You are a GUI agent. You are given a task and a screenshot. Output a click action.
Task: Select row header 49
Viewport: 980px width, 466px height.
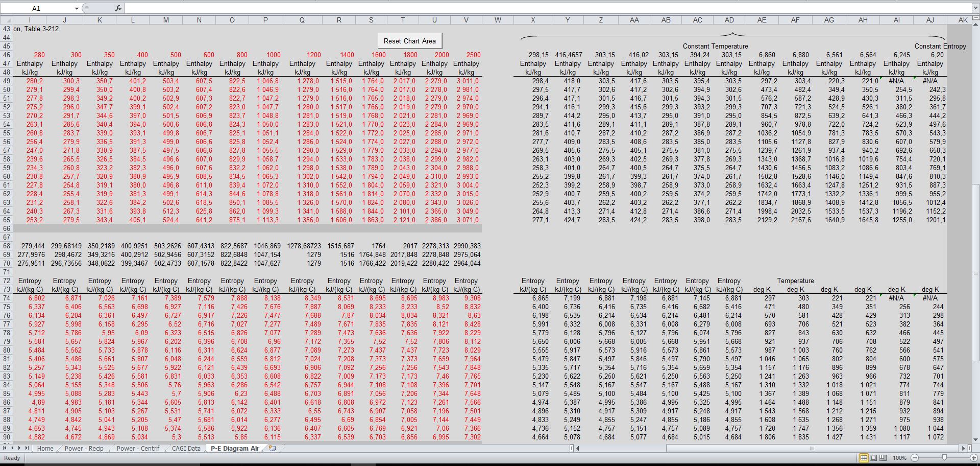6,81
